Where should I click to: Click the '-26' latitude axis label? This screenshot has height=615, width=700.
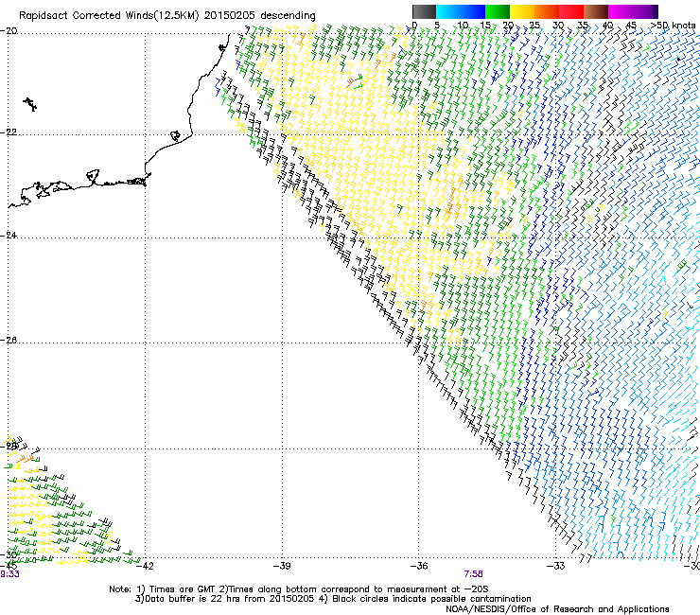(x=9, y=340)
